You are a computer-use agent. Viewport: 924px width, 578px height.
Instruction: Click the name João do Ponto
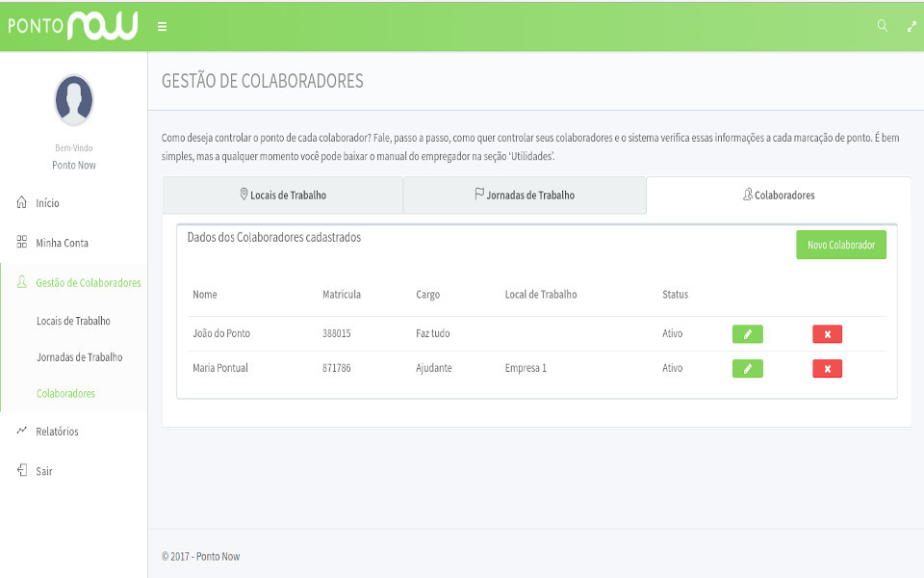221,333
